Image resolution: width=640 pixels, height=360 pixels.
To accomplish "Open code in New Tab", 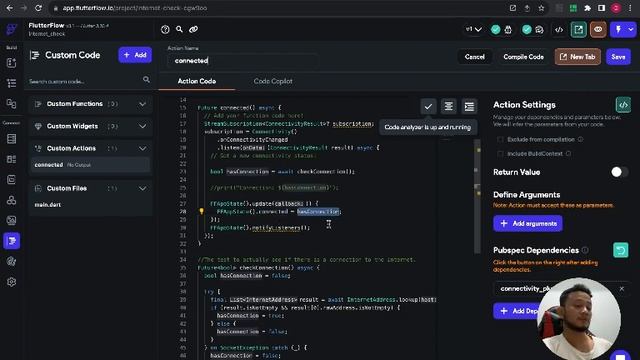I will coord(578,57).
